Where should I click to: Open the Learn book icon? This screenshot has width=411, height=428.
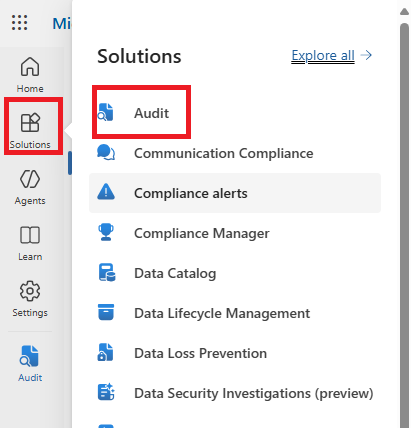point(30,235)
